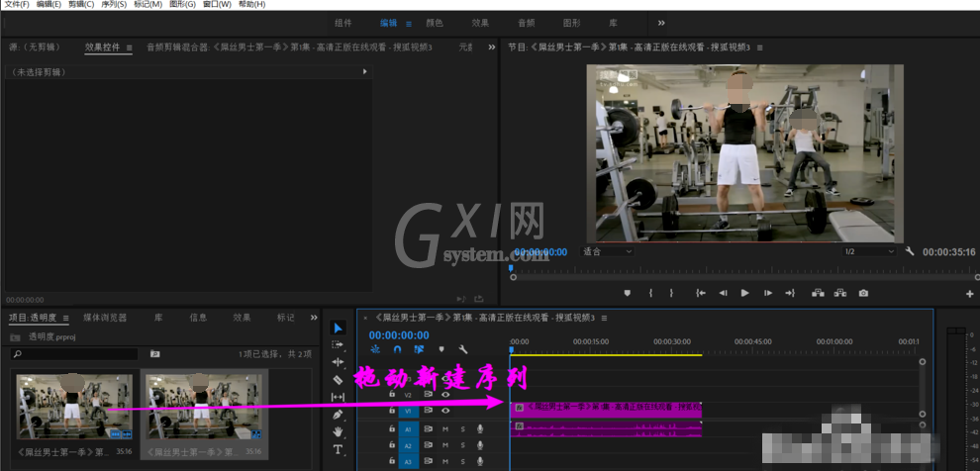Click Export Frame camera icon
The image size is (980, 471).
pos(863,293)
